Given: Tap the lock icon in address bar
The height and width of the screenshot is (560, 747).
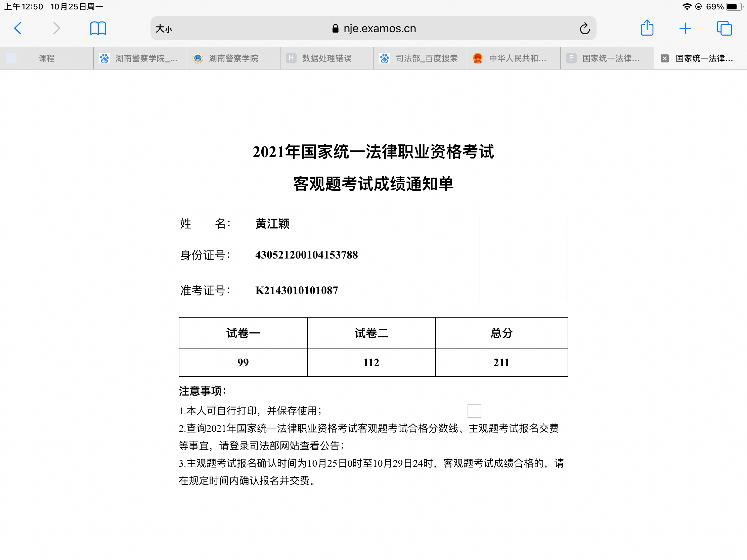Looking at the screenshot, I should tap(335, 28).
